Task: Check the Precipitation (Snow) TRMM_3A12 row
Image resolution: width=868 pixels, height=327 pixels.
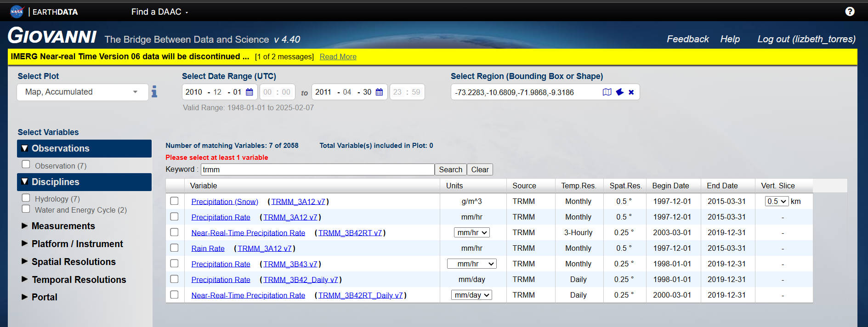Action: 174,201
